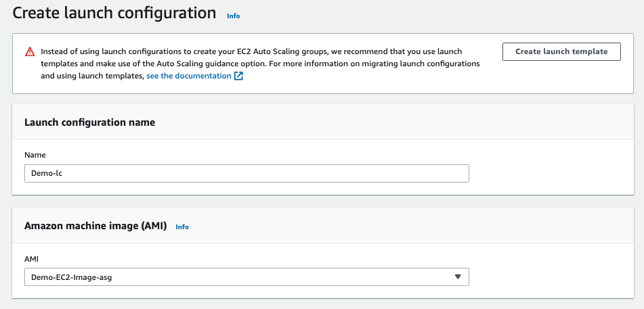Open Info link beside Create launch configuration
This screenshot has height=309, width=644.
pyautogui.click(x=233, y=16)
